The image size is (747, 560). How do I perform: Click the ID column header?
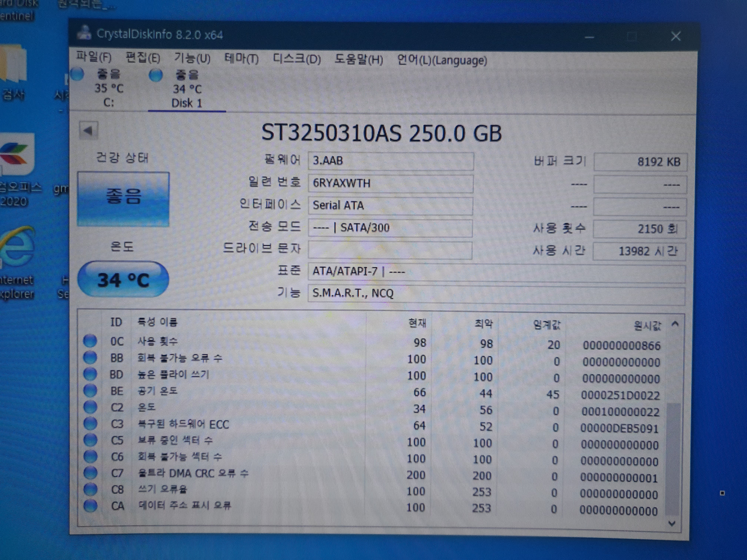click(116, 322)
